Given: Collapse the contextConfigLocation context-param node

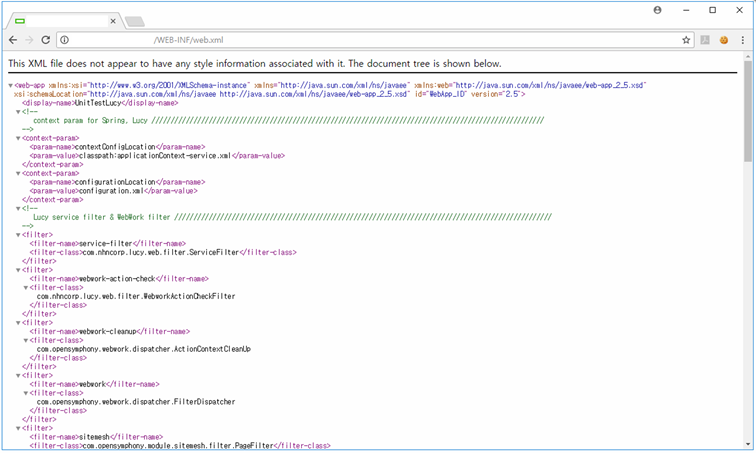Looking at the screenshot, I should pos(18,138).
